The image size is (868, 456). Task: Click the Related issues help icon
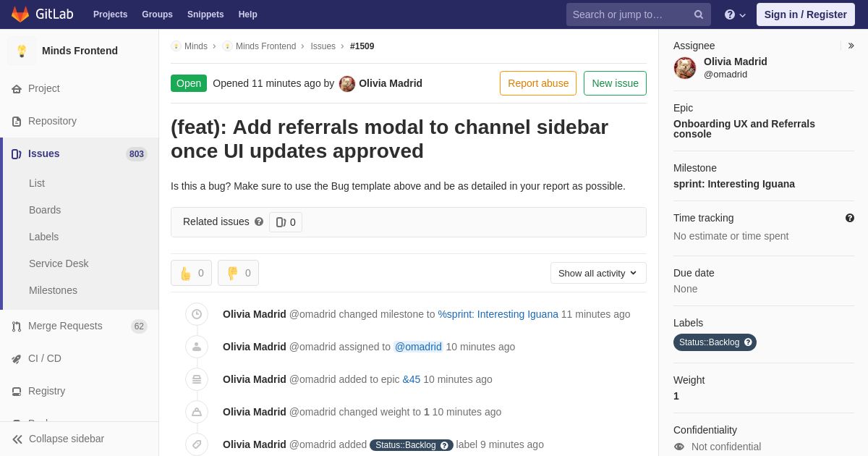click(259, 221)
